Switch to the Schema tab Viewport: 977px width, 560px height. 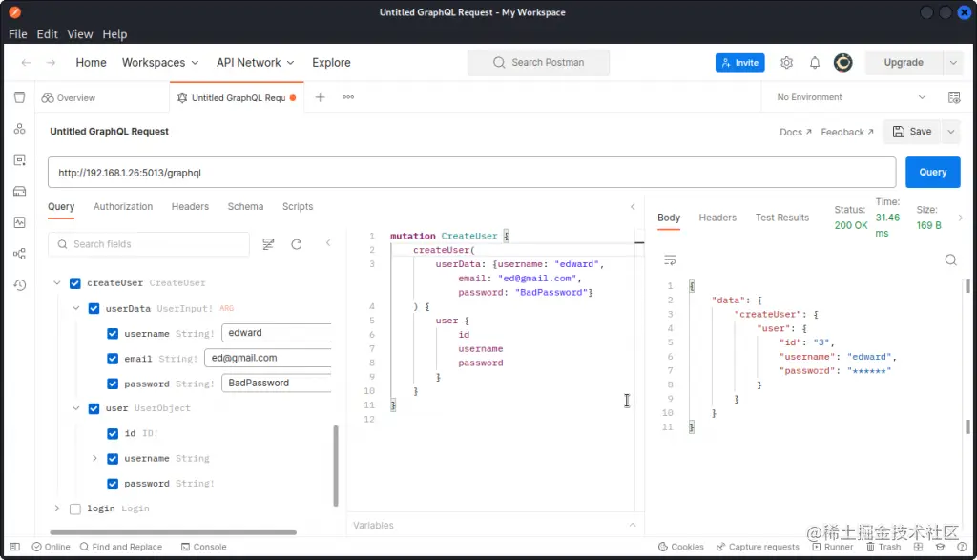coord(245,206)
